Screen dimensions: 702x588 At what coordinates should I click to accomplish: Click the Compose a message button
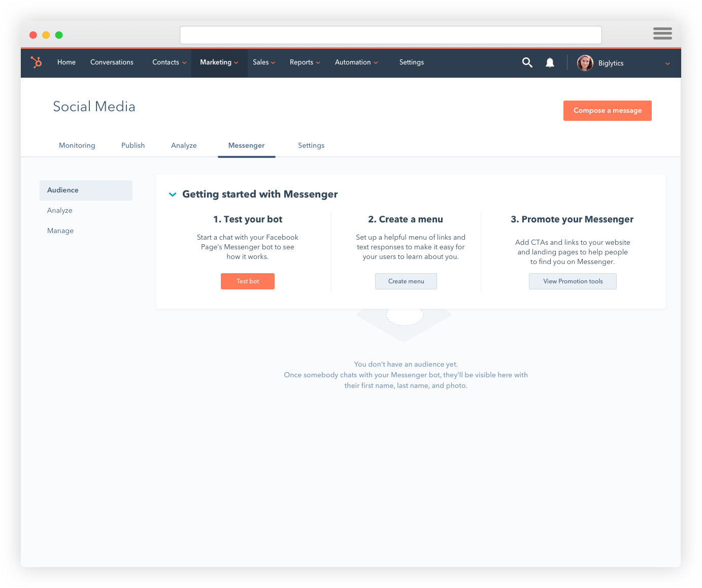click(607, 111)
